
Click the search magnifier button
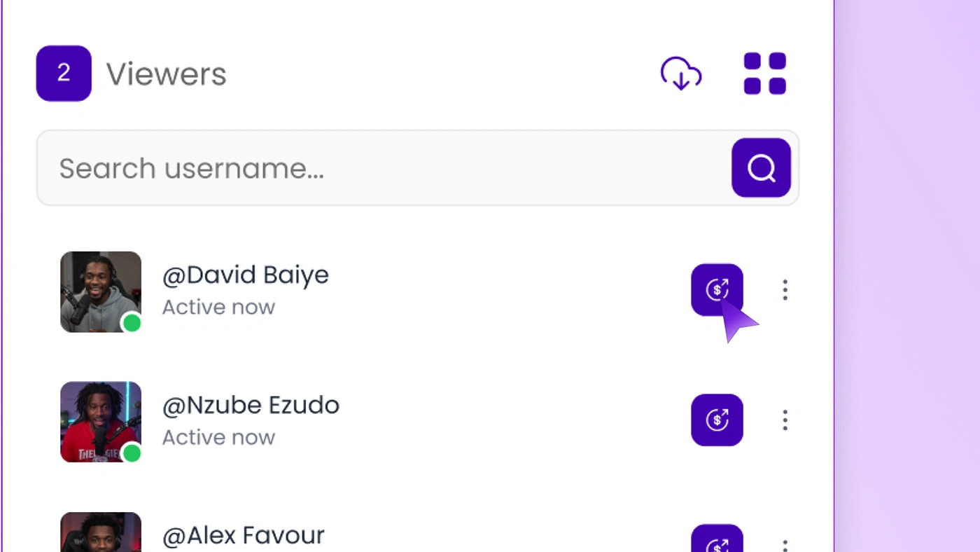tap(761, 167)
